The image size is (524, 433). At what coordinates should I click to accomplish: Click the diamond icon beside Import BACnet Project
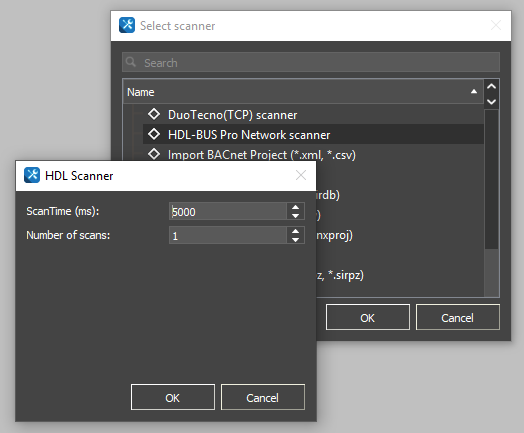[x=154, y=154]
